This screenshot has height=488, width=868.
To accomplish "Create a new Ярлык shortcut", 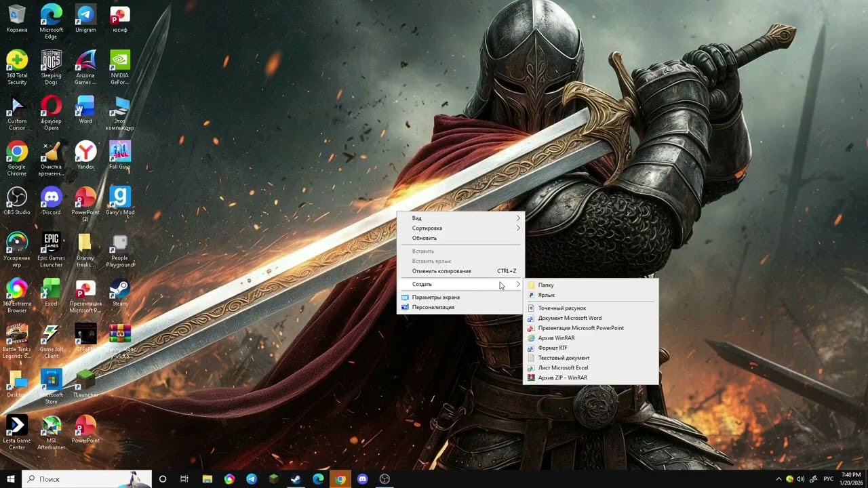I will (591, 295).
